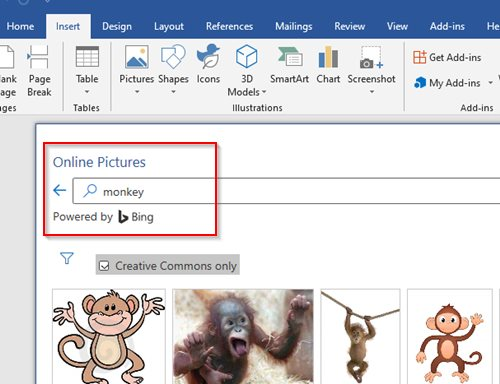Select the cartoon dancing monkey thumbnail
Image resolution: width=500 pixels, height=384 pixels.
coord(109,336)
